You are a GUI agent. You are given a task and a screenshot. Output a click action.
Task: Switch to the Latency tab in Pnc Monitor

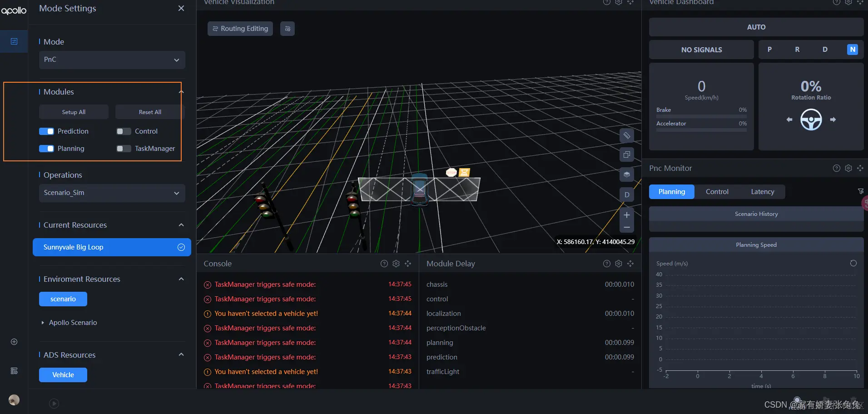(763, 192)
